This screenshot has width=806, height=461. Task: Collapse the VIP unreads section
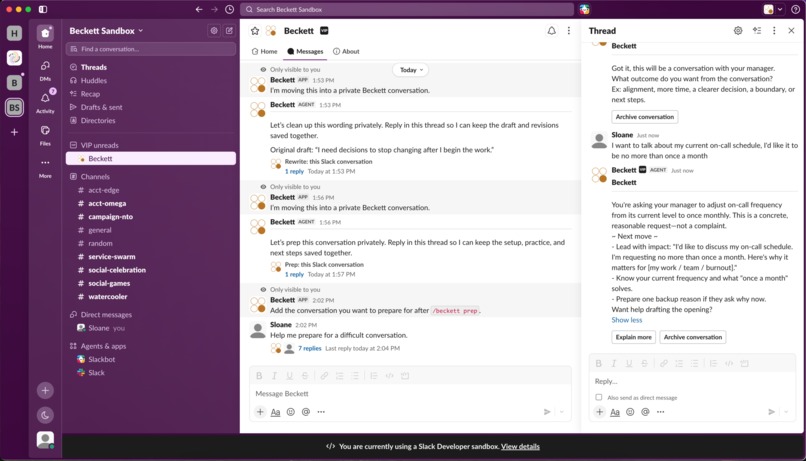[74, 145]
